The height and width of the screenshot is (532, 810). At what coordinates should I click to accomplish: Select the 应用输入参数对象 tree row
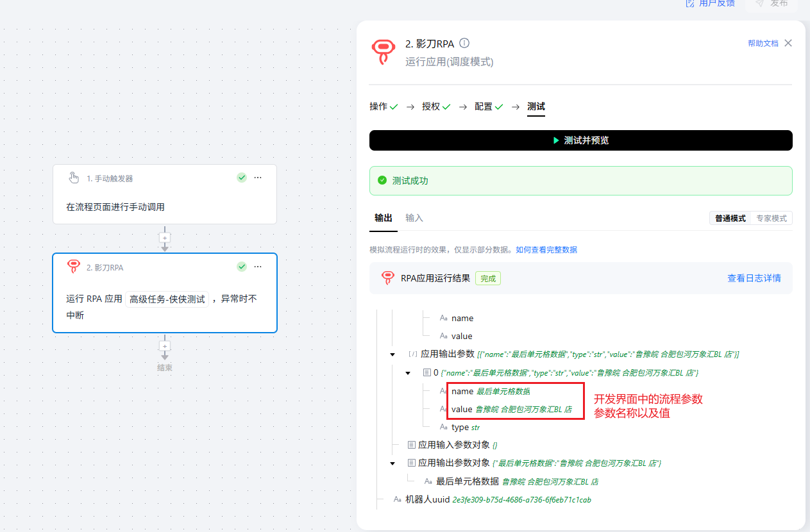[x=452, y=445]
